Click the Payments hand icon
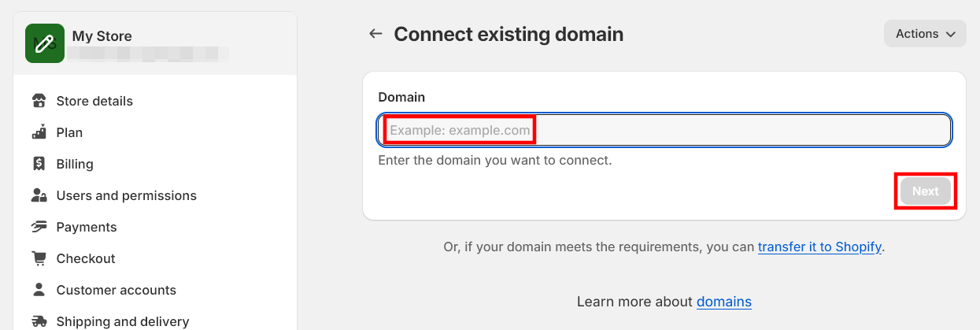The width and height of the screenshot is (980, 330). coord(39,227)
